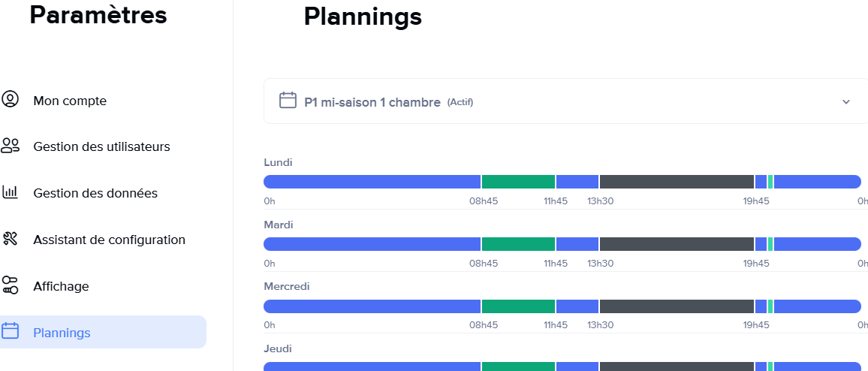Click the Affichage toggle-switches icon
The image size is (868, 371).
tap(10, 285)
